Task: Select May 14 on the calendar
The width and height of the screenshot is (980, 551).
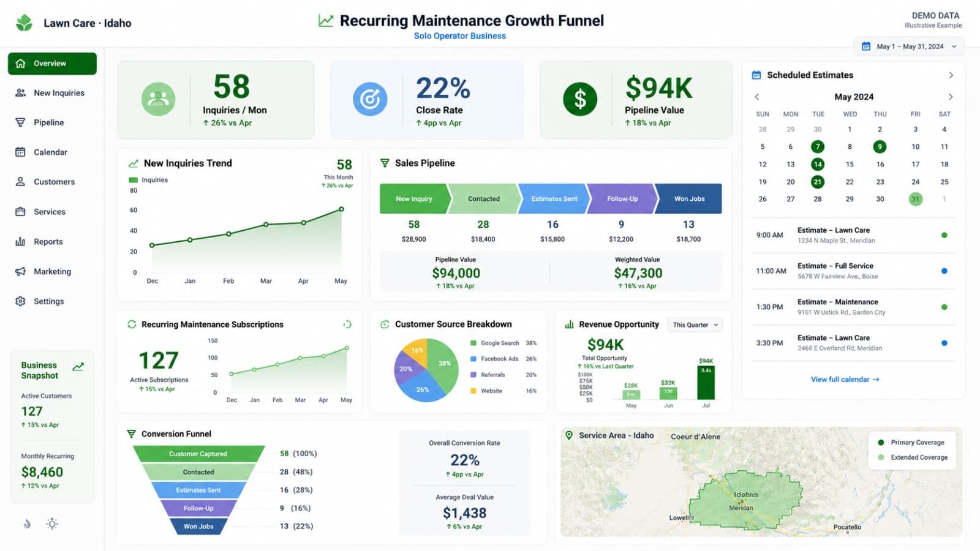Action: click(818, 164)
